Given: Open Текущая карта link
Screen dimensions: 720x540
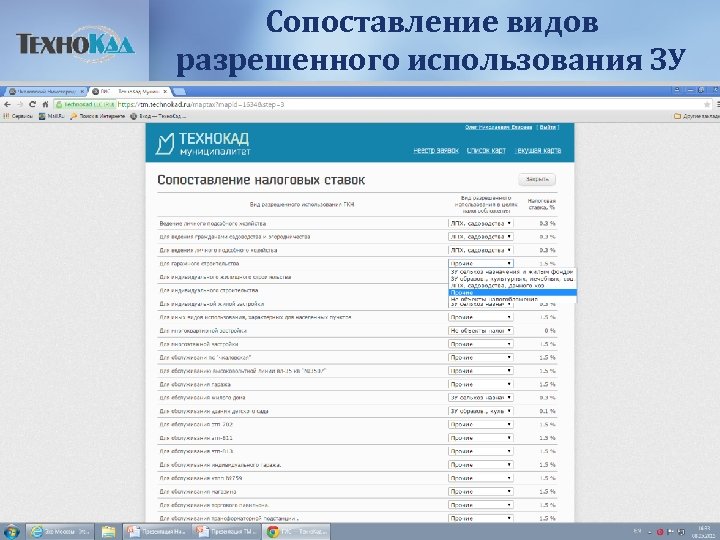Looking at the screenshot, I should pyautogui.click(x=538, y=151).
